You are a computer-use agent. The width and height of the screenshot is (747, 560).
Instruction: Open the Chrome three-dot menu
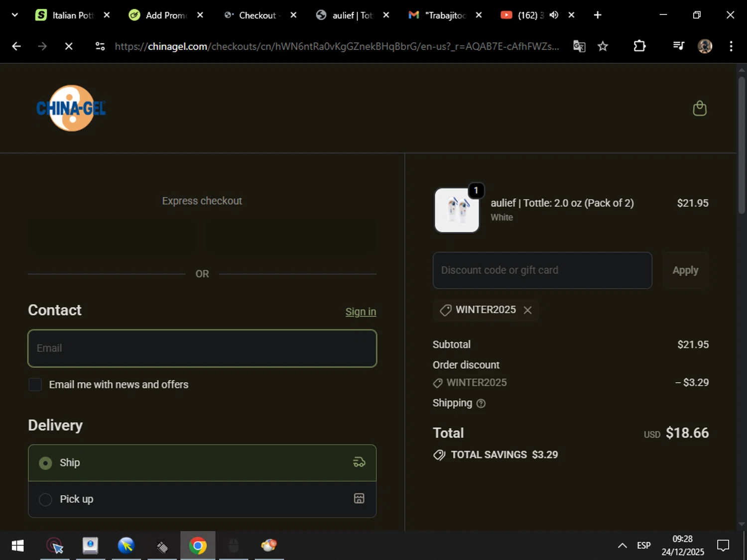pos(731,46)
